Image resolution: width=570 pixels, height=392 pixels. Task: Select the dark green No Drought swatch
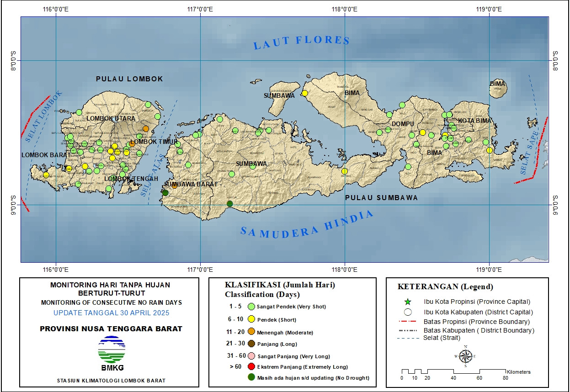coord(251,377)
